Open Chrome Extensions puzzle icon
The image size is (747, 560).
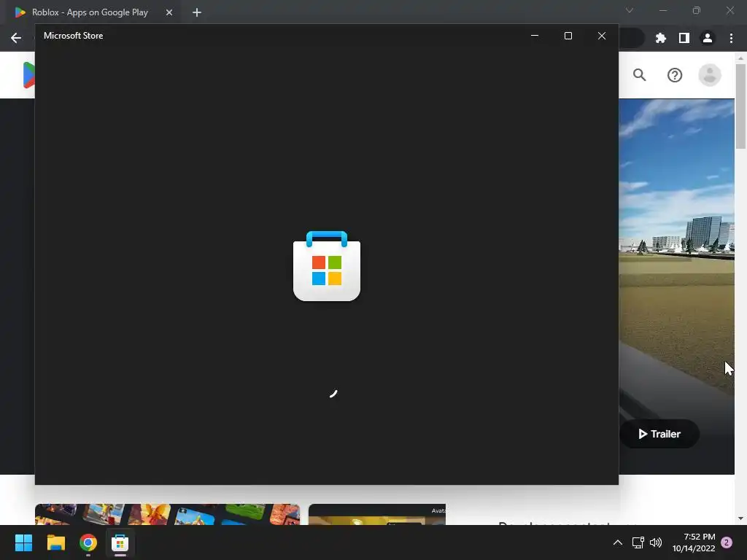(661, 38)
